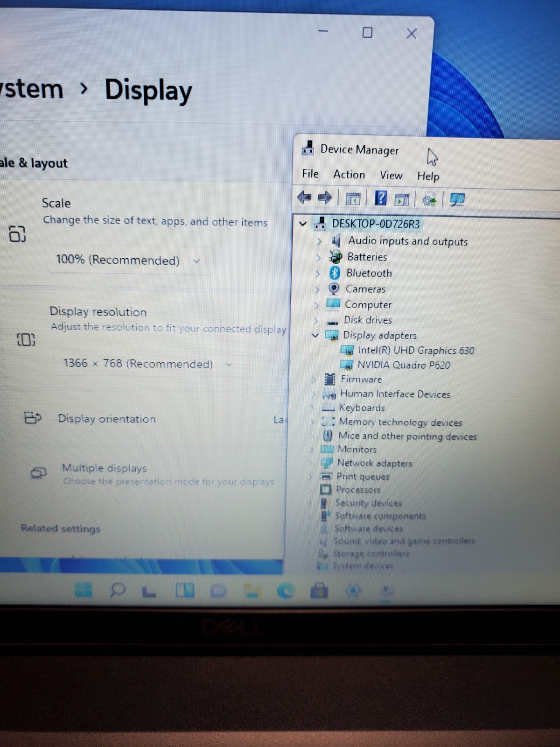Open the Windows Start button on taskbar

point(84,590)
